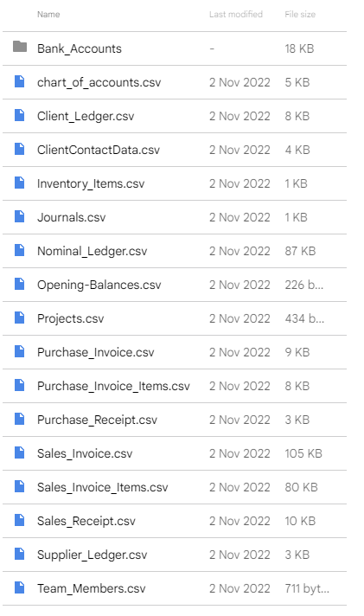Click the Inventory_Items.csv file icon

point(19,183)
